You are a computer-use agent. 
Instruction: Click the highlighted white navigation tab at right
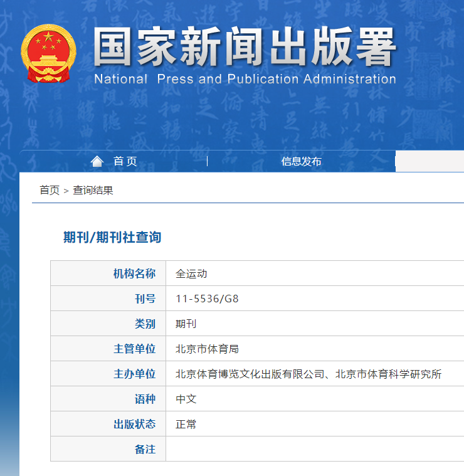pyautogui.click(x=430, y=161)
